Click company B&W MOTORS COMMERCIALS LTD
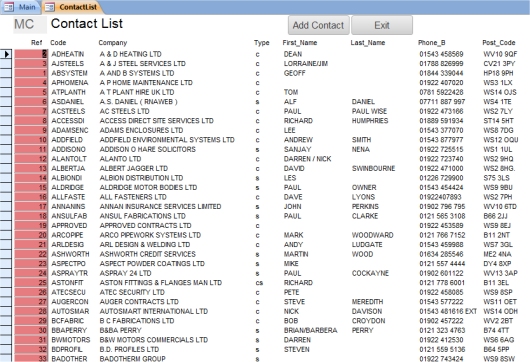Viewport: 530px width, 362px height. coord(154,340)
